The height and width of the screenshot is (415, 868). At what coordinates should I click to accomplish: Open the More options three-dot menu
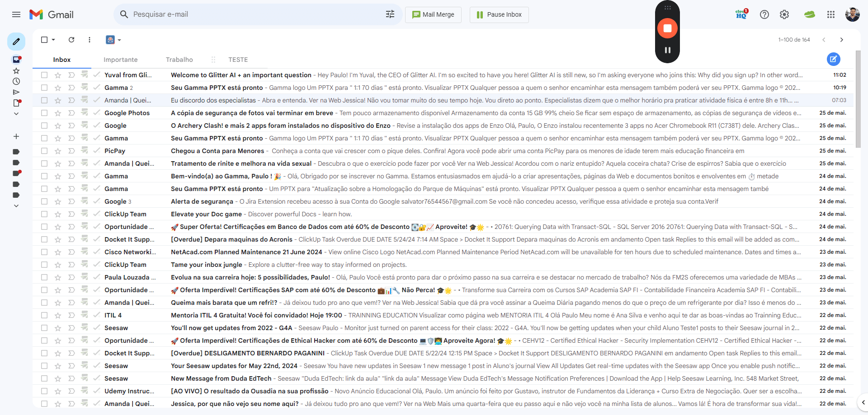click(x=90, y=40)
